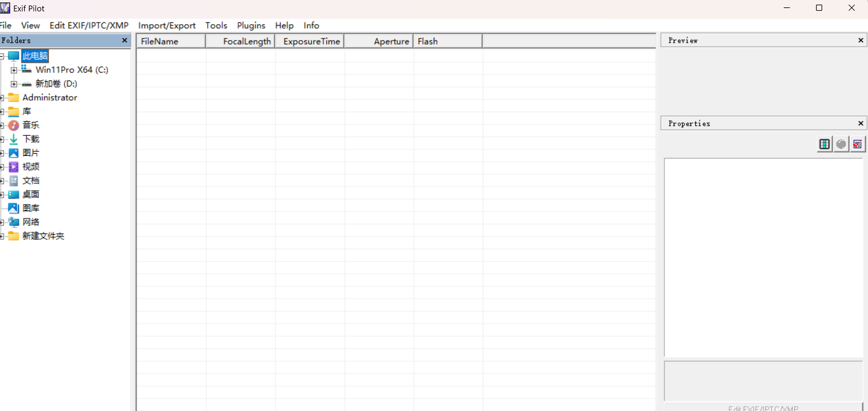
Task: Sort by the FocalLength column header
Action: 240,41
